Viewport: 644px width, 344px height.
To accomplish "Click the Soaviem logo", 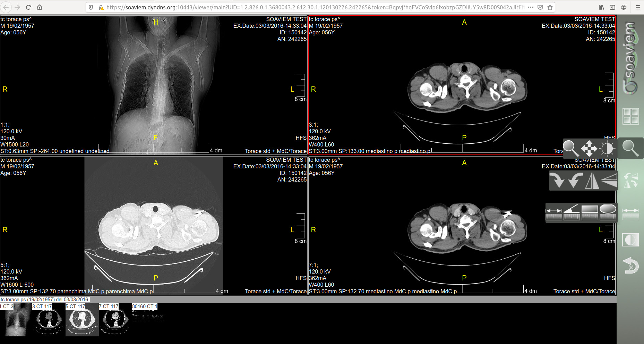I will 630,58.
